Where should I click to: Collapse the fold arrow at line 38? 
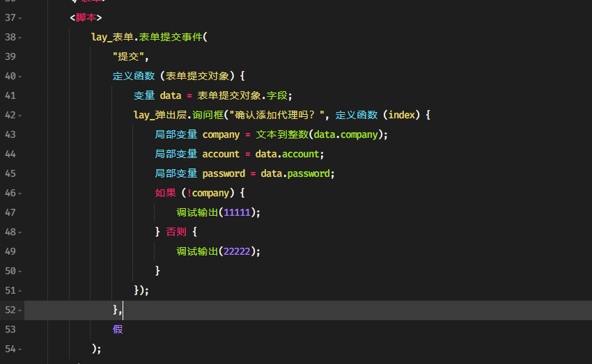click(x=20, y=38)
